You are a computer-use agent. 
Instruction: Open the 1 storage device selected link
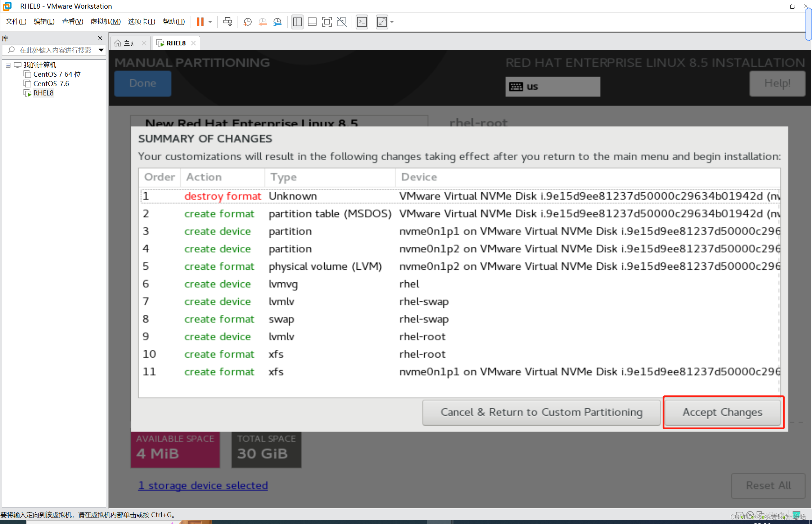pyautogui.click(x=203, y=485)
